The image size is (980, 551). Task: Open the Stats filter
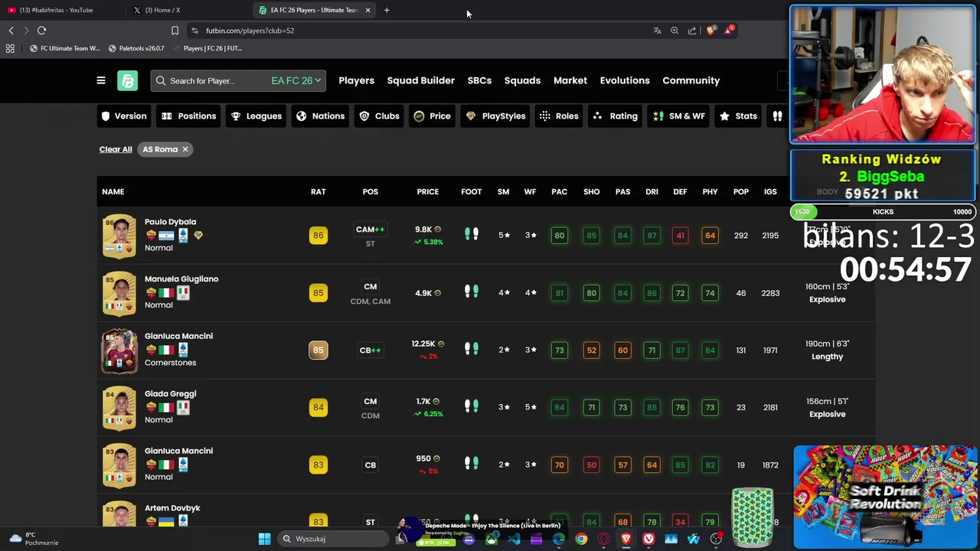(x=739, y=116)
